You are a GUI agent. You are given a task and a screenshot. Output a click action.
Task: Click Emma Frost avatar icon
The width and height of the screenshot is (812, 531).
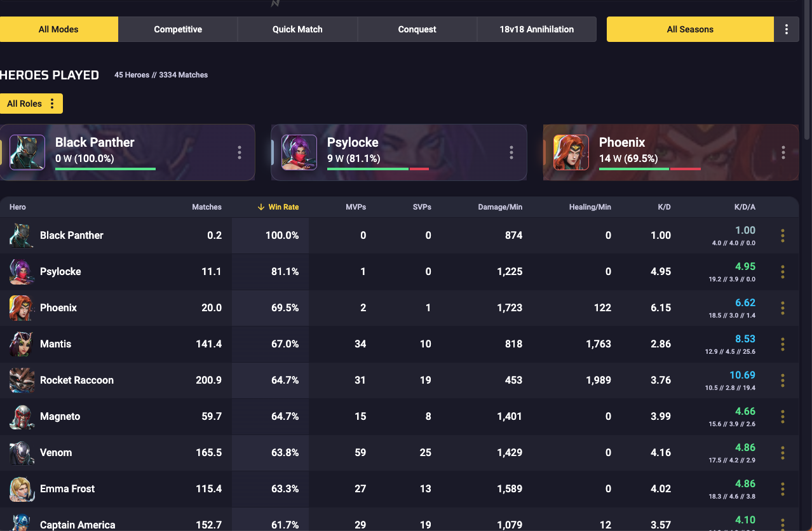click(22, 489)
